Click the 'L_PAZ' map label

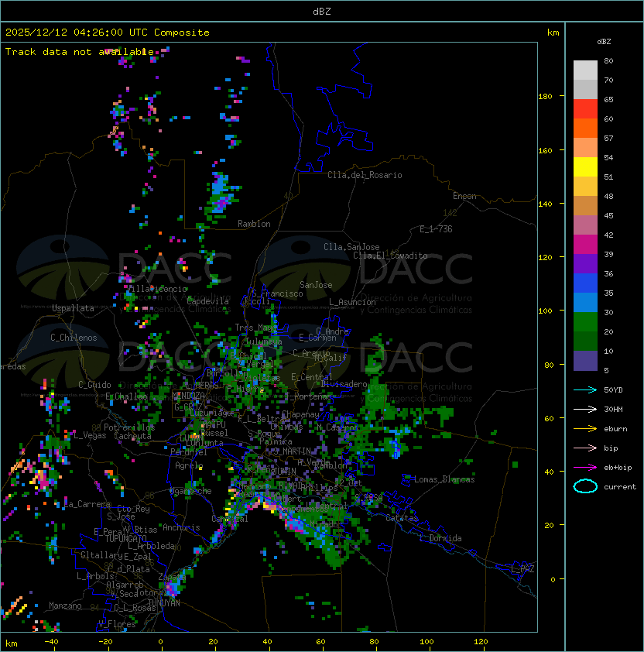522,569
